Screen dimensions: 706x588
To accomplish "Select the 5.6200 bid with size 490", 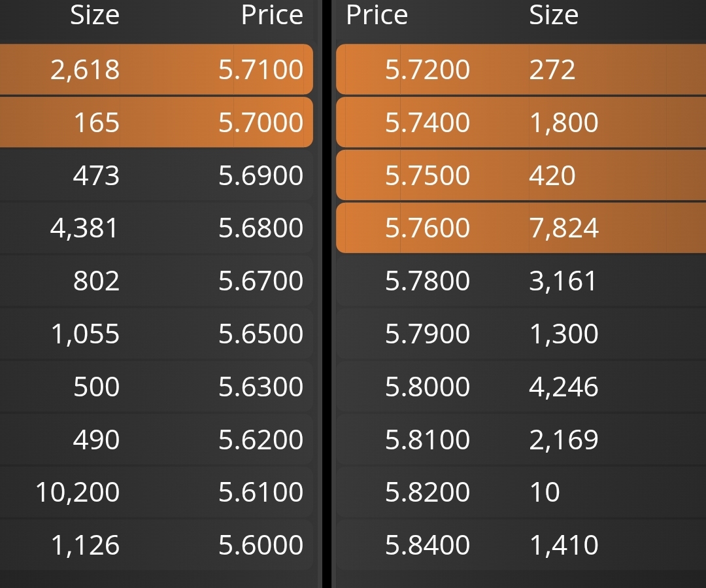I will [x=156, y=440].
